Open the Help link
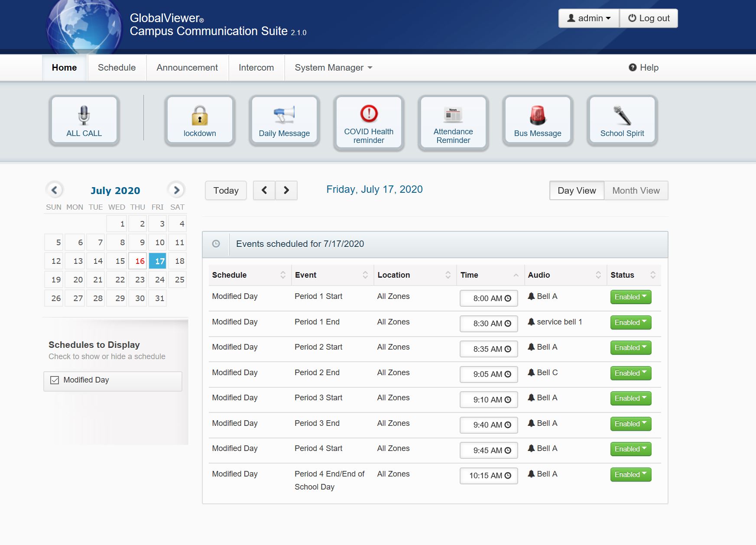This screenshot has height=545, width=756. pos(644,68)
